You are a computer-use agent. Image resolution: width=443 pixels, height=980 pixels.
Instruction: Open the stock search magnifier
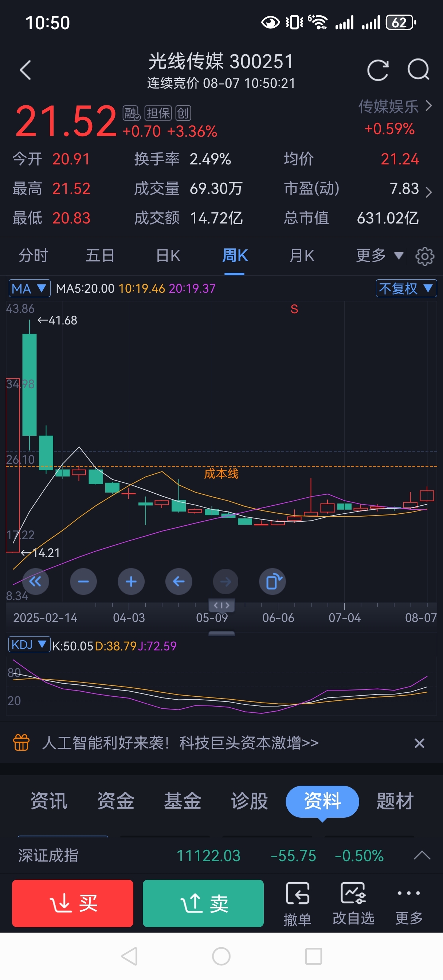[x=418, y=70]
